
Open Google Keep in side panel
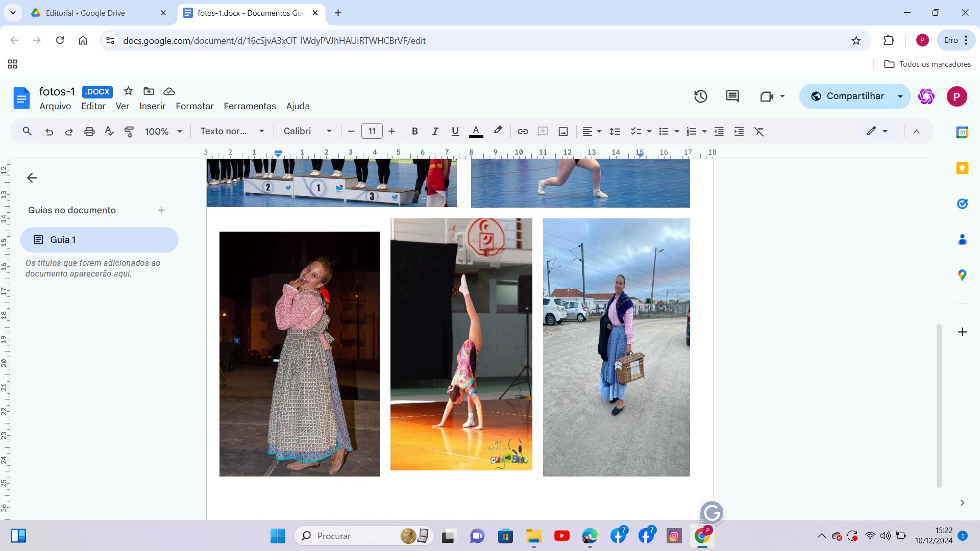pyautogui.click(x=962, y=168)
